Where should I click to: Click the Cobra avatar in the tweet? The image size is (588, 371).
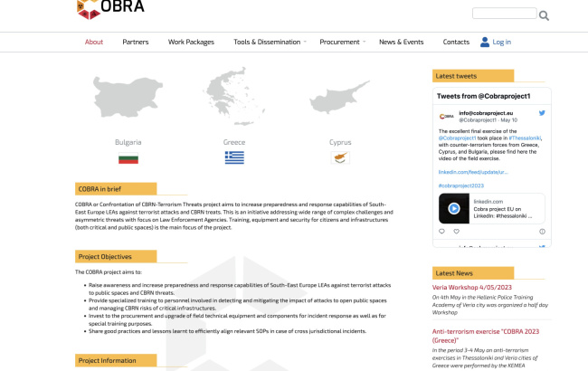click(446, 117)
